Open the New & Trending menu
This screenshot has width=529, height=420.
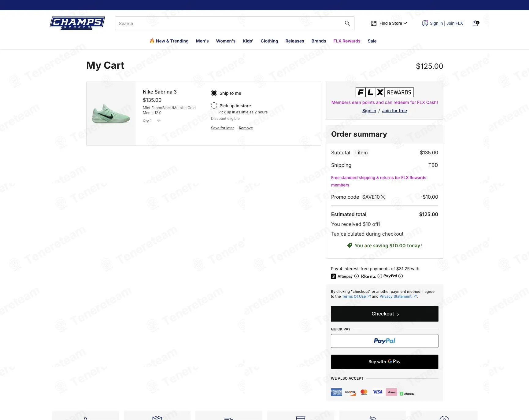click(169, 41)
